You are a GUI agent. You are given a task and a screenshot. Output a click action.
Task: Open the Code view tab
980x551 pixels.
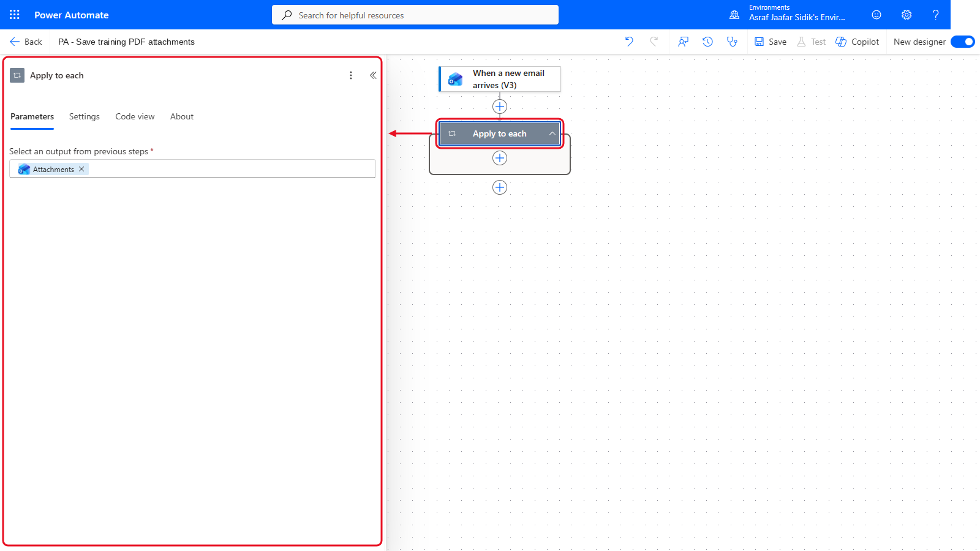point(135,116)
